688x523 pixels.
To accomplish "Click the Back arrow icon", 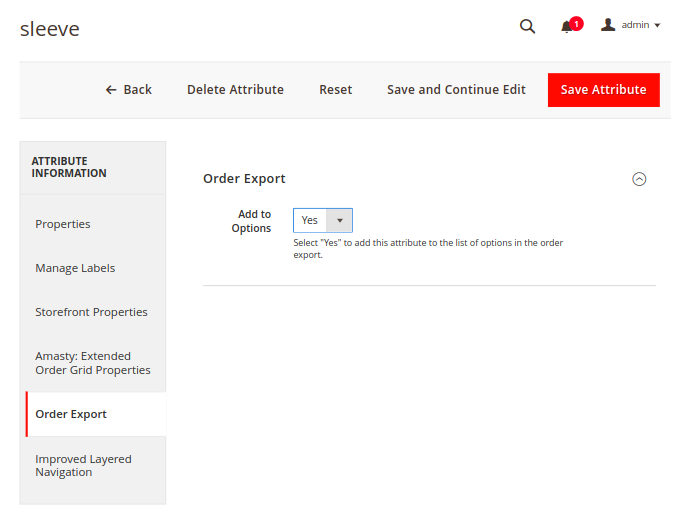I will point(111,90).
